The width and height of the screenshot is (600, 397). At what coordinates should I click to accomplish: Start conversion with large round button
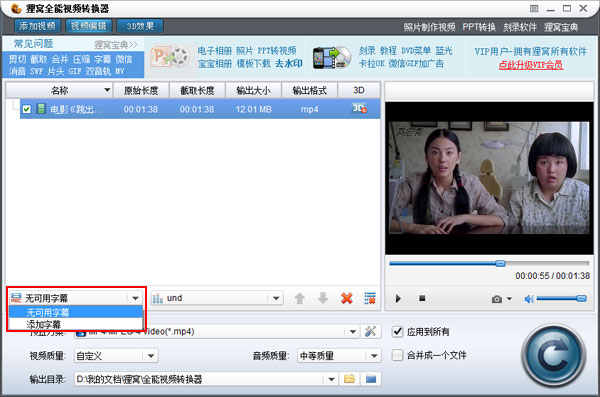tap(553, 355)
